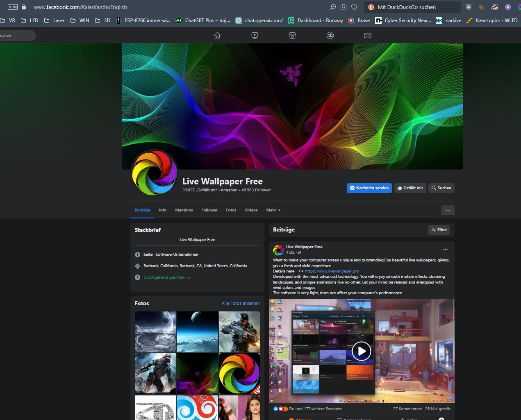
Task: Open the ESP-8266 immer wi... bookmark
Action: [x=143, y=20]
